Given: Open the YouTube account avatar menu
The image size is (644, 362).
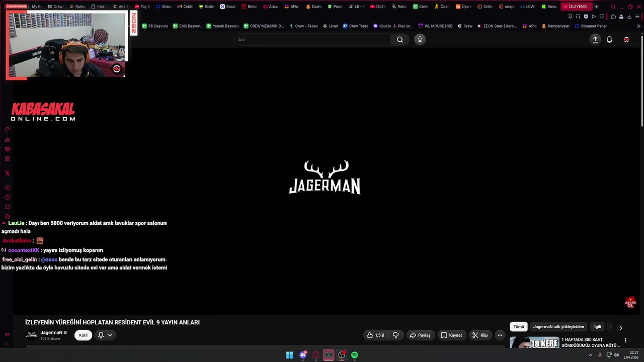Looking at the screenshot, I should 626,40.
